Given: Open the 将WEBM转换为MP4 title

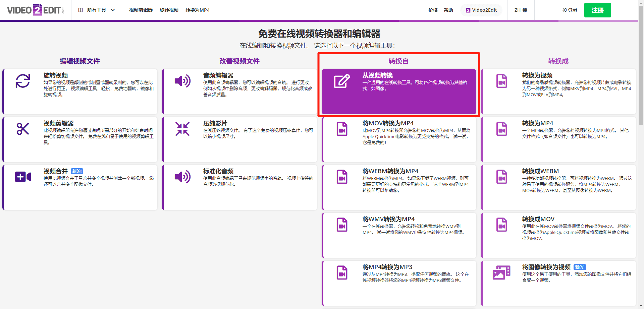Looking at the screenshot, I should coord(390,171).
